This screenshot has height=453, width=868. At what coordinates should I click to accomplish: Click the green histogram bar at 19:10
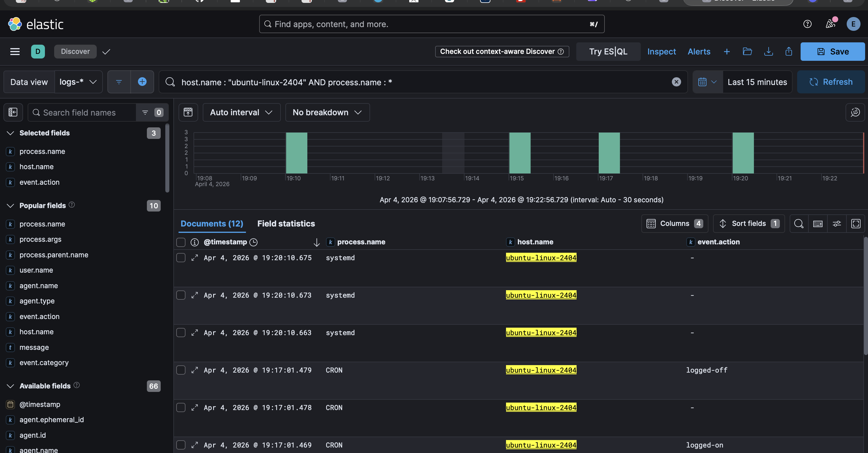(x=297, y=153)
